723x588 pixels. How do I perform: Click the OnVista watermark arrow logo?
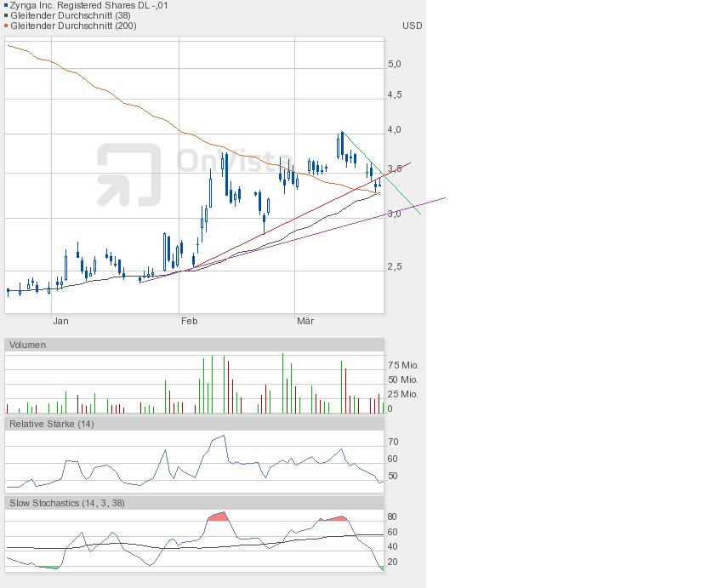coord(128,174)
